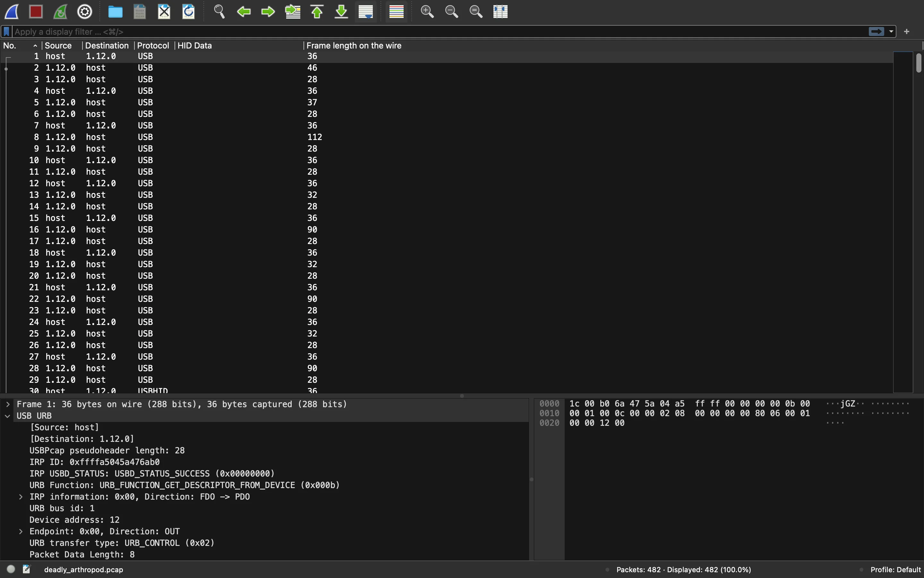Viewport: 924px width, 578px height.
Task: Select packet number 16 row
Action: 447,229
